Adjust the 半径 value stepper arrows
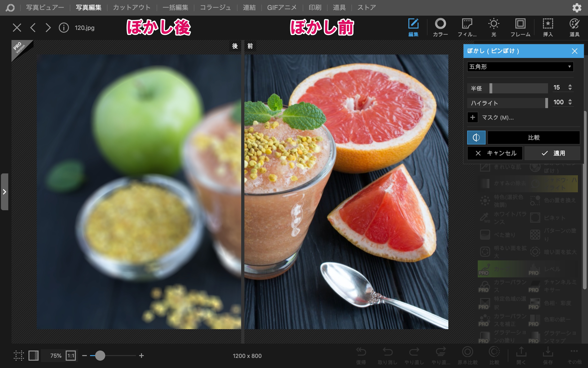Screen dimensions: 588x368 570,87
